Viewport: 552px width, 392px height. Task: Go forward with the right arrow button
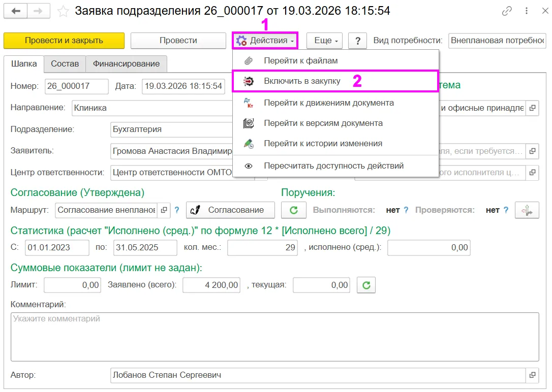tap(38, 11)
